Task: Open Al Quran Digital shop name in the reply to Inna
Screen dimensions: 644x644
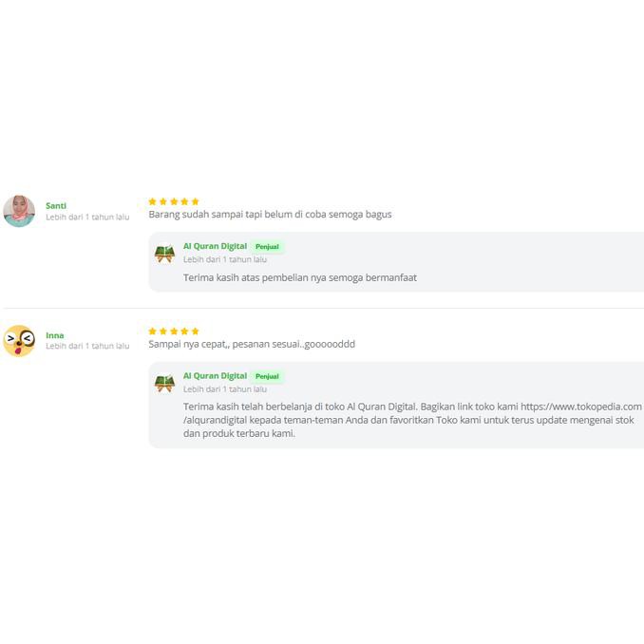Action: pos(215,375)
